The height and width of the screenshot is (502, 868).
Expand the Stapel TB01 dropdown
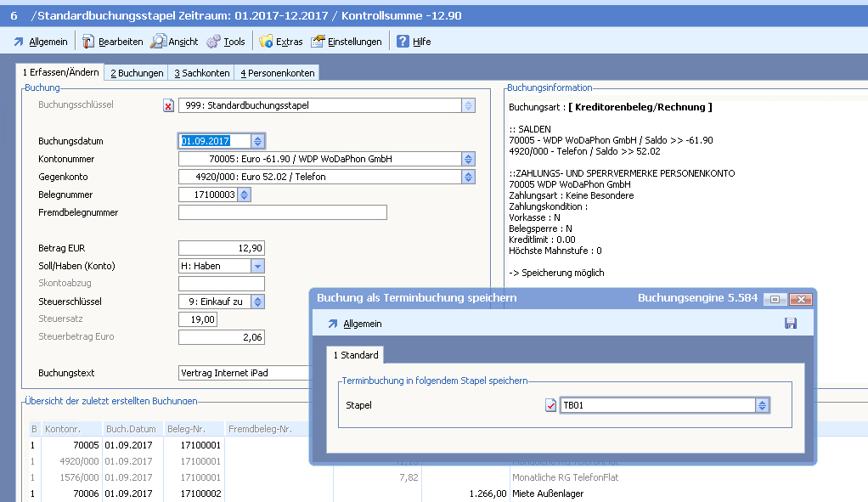tap(762, 405)
